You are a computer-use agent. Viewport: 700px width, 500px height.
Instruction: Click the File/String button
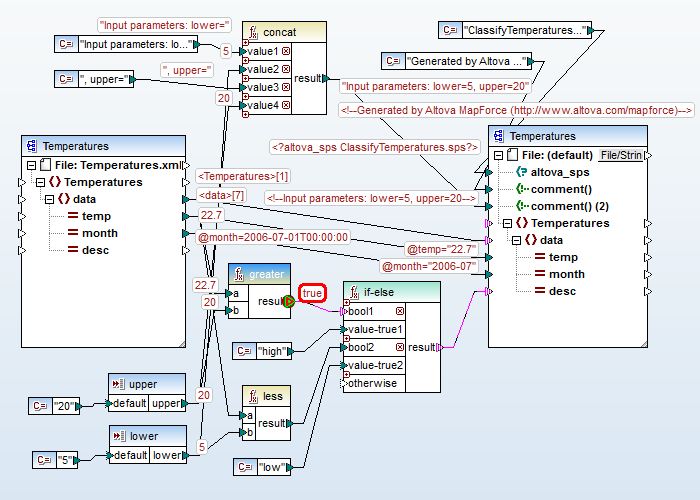[x=620, y=155]
